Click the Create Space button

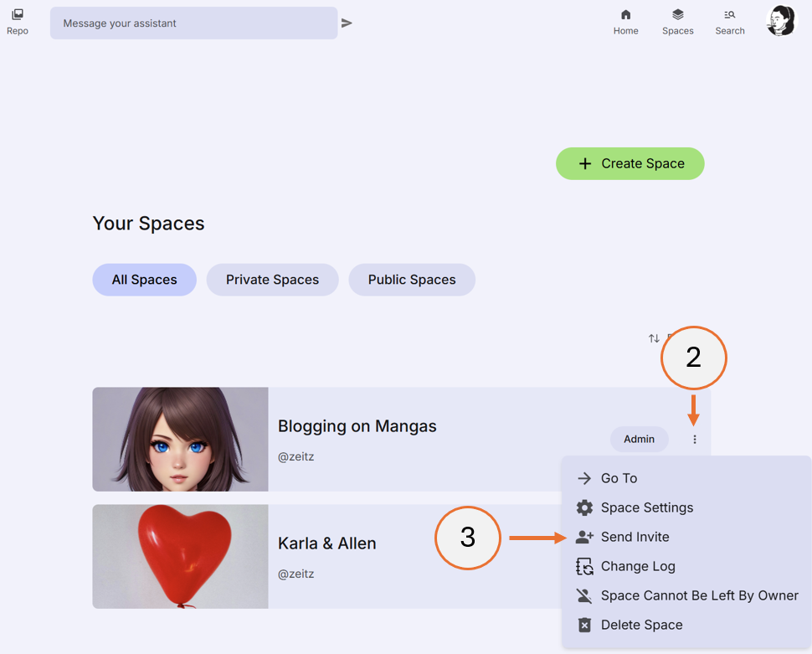(x=630, y=163)
